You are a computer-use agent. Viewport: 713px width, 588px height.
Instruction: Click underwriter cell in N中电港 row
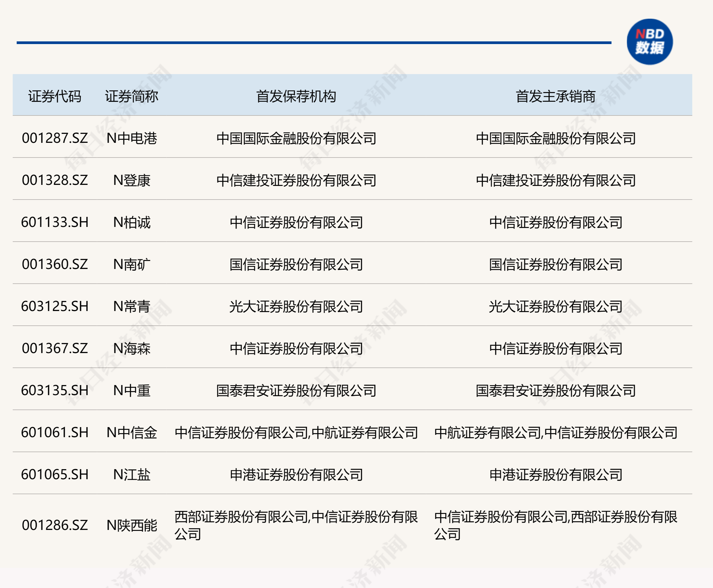[556, 138]
